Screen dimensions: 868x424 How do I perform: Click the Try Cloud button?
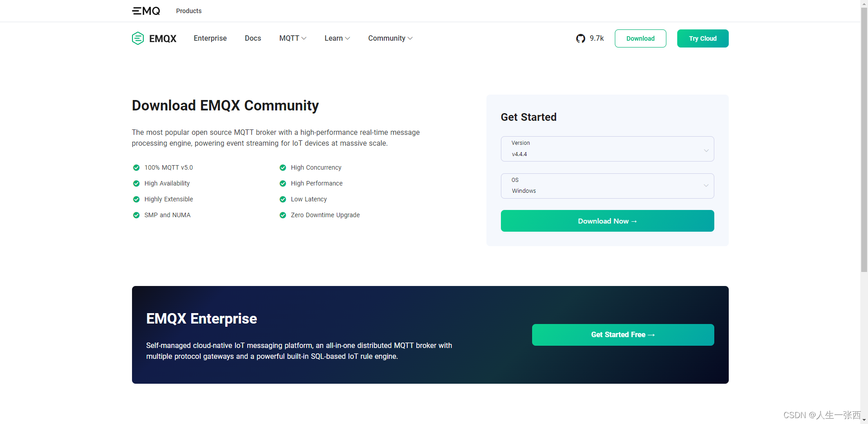pos(703,38)
